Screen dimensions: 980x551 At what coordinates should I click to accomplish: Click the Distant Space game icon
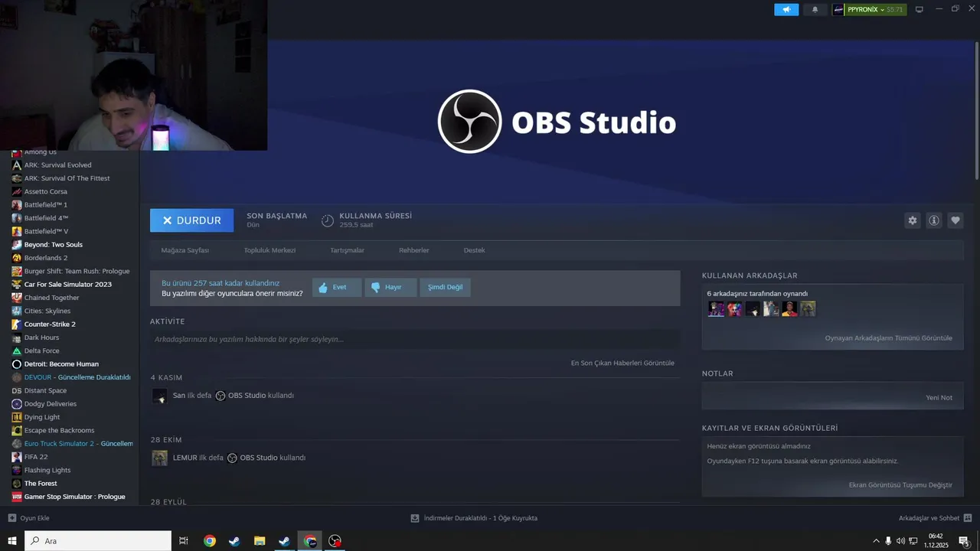point(17,391)
